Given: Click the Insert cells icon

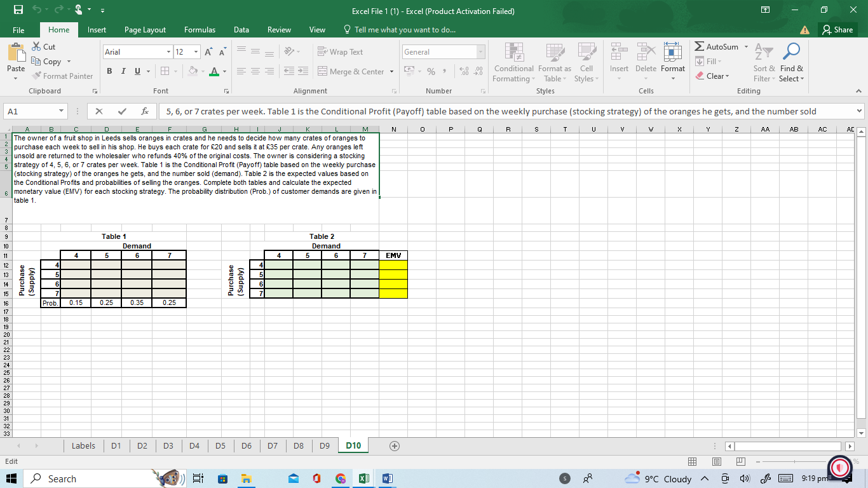Looking at the screenshot, I should [619, 53].
